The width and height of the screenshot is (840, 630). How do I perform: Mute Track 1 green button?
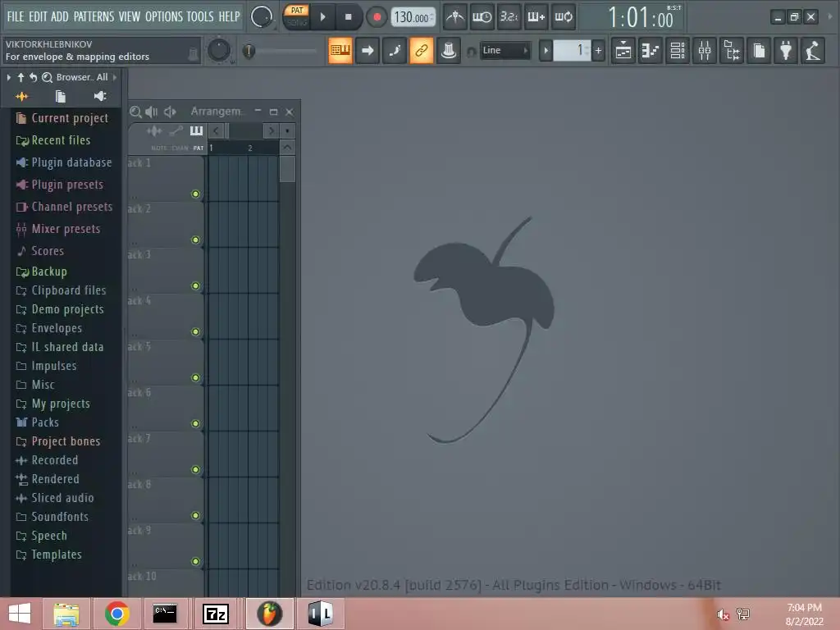click(195, 194)
